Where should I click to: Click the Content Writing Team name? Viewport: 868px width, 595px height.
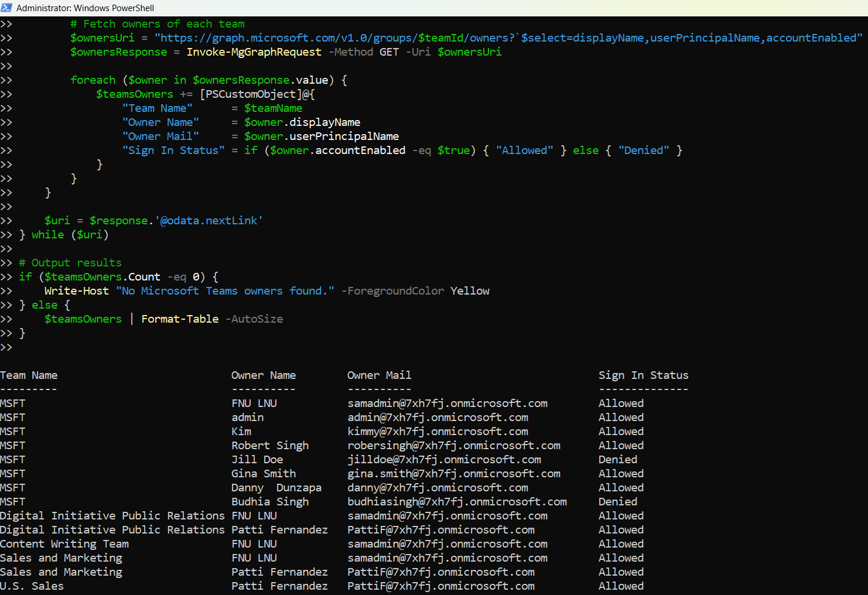(x=64, y=544)
